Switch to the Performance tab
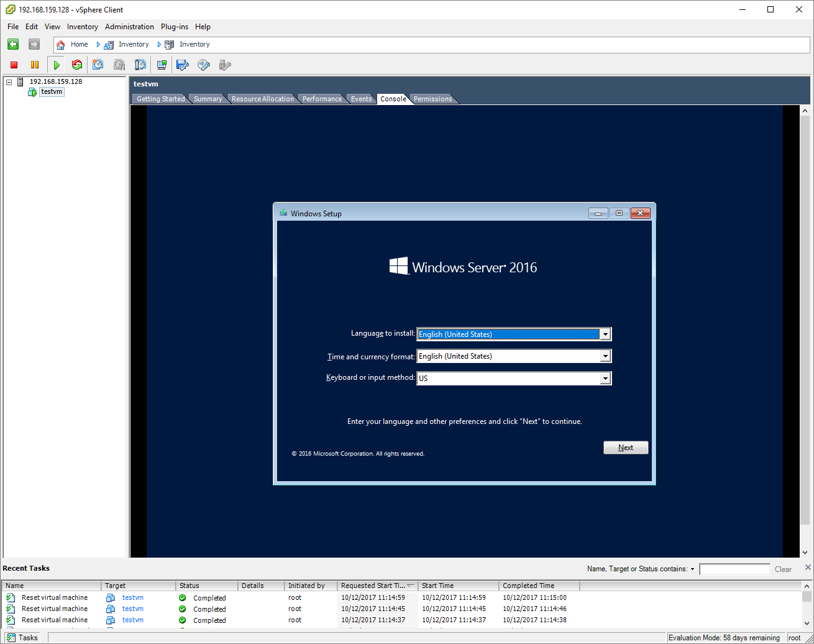Screen dimensions: 814x644 click(322, 99)
